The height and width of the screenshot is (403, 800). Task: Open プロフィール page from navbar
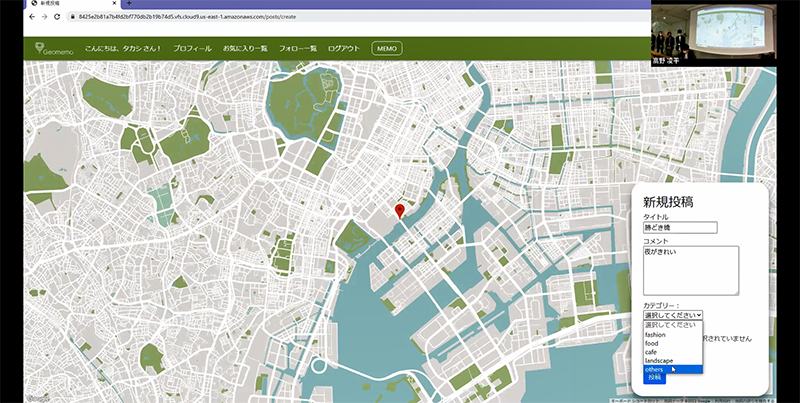(x=192, y=48)
